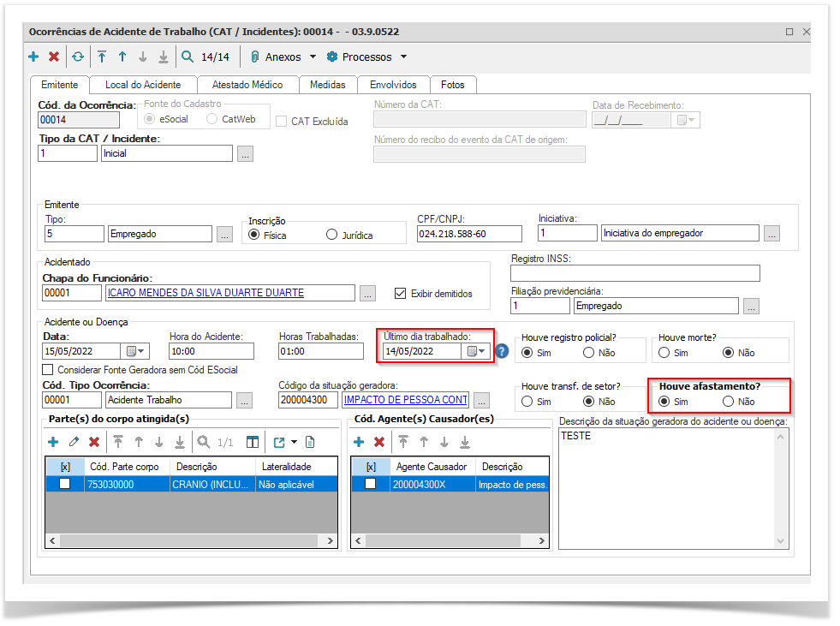Go to previous record in main toolbar
The height and width of the screenshot is (626, 840).
click(x=122, y=57)
